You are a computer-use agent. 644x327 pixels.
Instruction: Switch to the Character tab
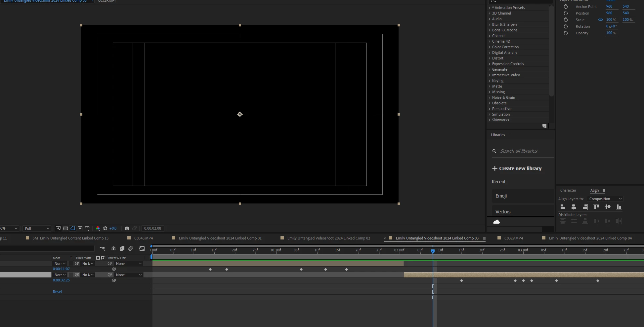568,190
